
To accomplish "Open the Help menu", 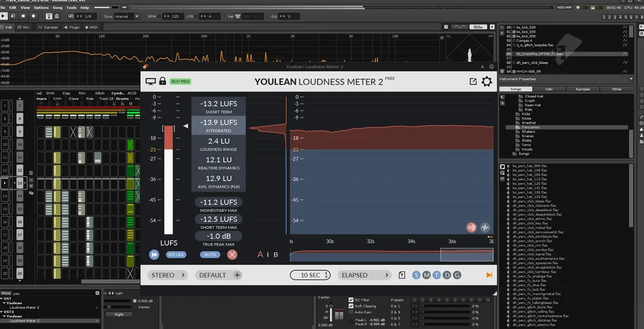I will pyautogui.click(x=85, y=7).
